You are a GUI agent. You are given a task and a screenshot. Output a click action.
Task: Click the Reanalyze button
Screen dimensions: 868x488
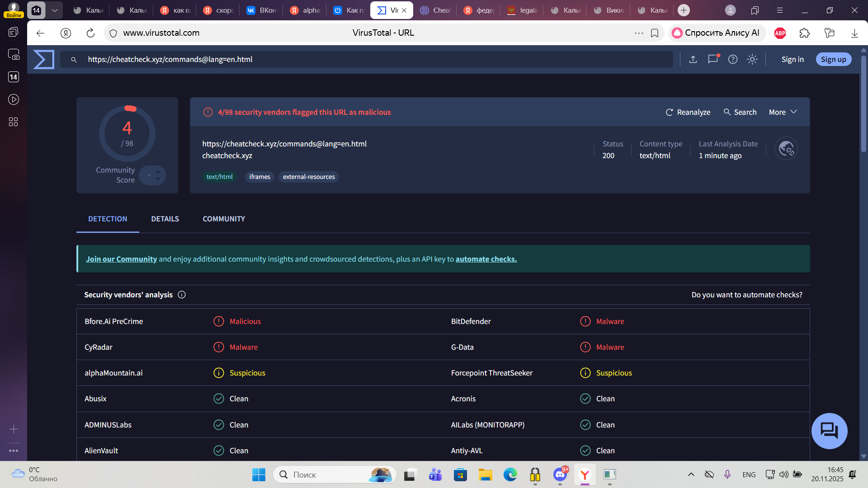pyautogui.click(x=688, y=112)
